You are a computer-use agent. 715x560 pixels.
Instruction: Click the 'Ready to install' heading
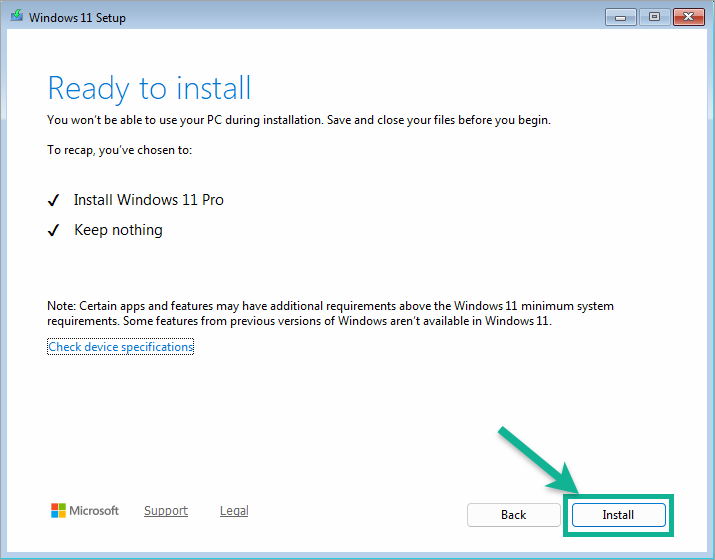[149, 88]
